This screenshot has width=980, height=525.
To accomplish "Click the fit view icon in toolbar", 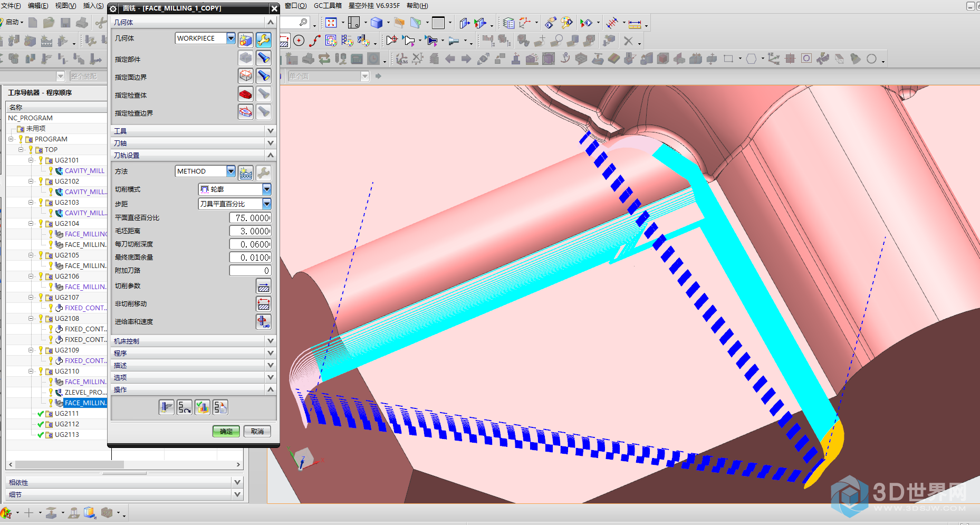I will [331, 23].
